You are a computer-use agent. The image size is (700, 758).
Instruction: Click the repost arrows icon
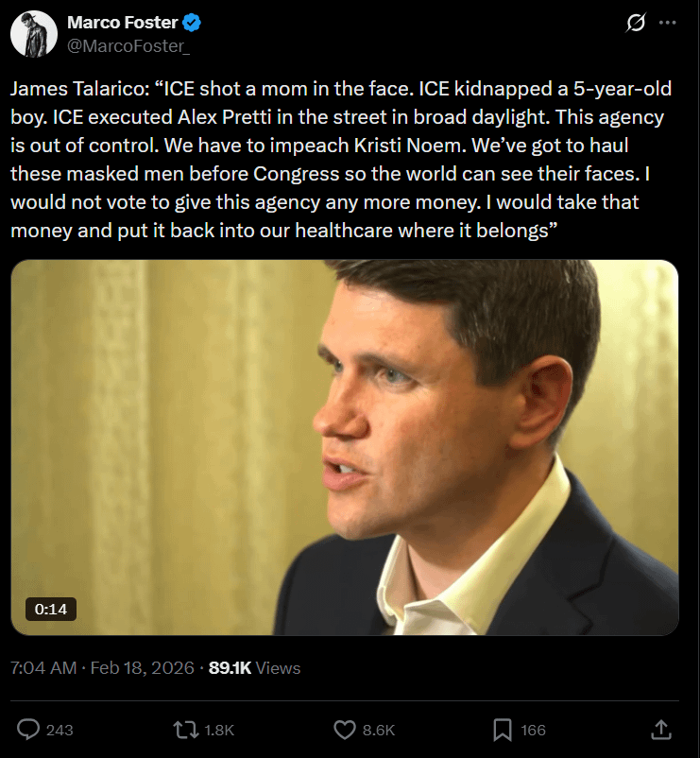point(188,729)
